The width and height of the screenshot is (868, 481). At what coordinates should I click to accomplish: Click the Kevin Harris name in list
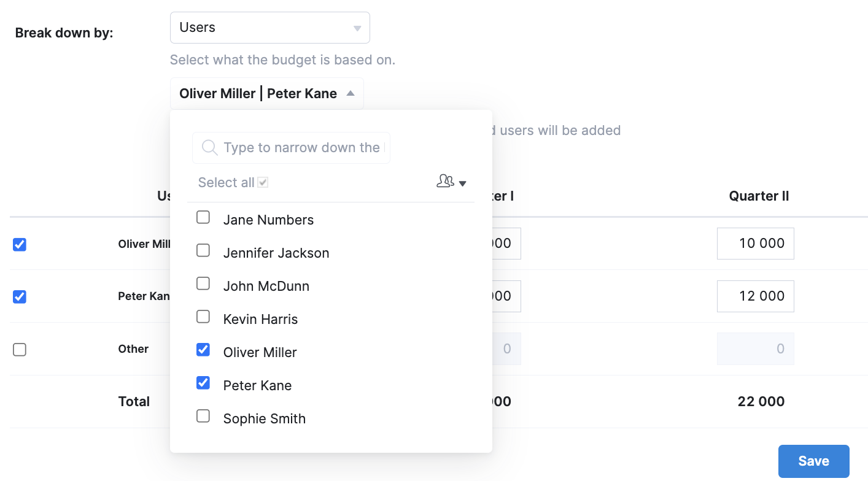point(260,319)
